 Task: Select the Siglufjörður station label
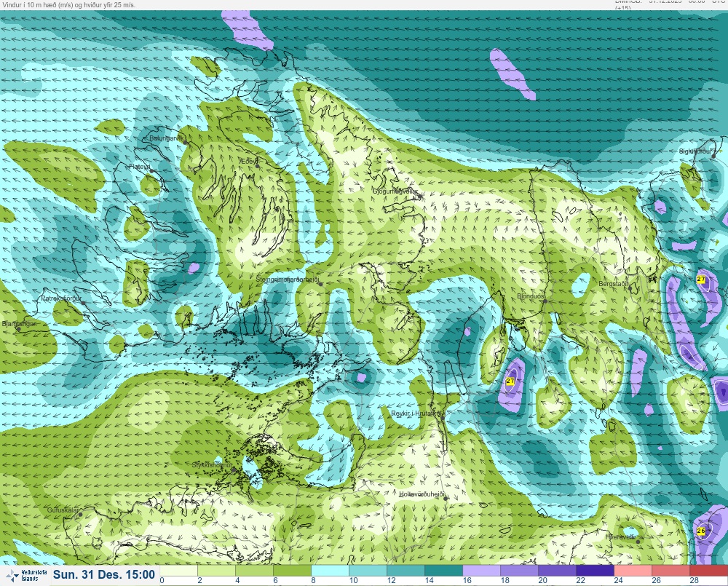click(x=695, y=151)
